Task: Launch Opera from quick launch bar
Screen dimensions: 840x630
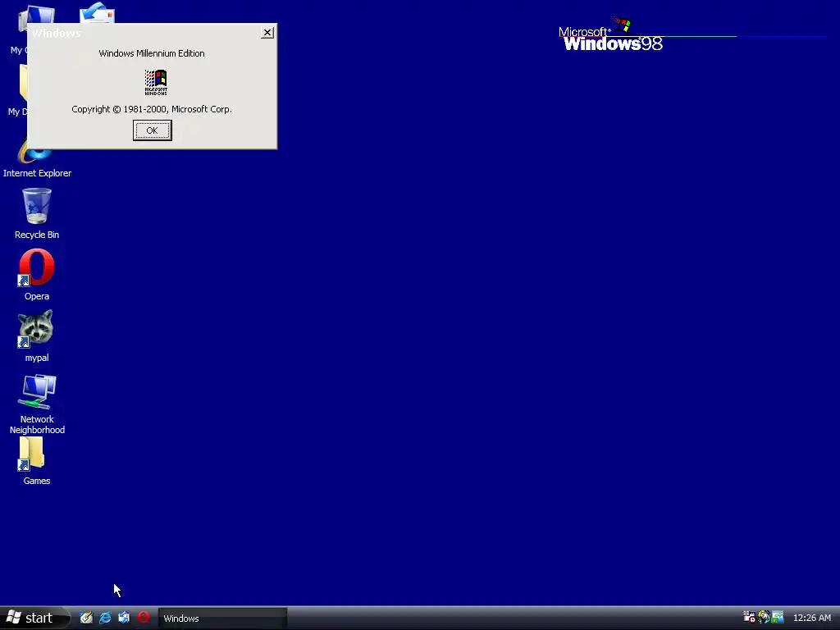Action: point(143,617)
